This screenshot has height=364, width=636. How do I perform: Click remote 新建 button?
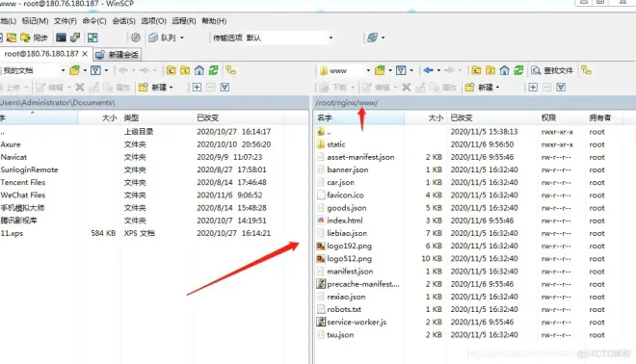[482, 88]
